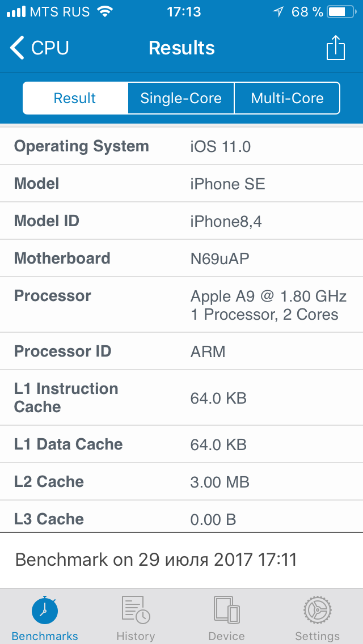
Task: Tap the battery indicator in status bar
Action: point(341,12)
